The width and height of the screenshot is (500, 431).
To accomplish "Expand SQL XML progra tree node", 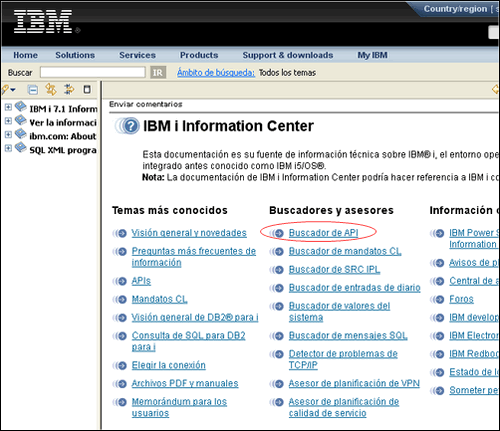I will 8,148.
